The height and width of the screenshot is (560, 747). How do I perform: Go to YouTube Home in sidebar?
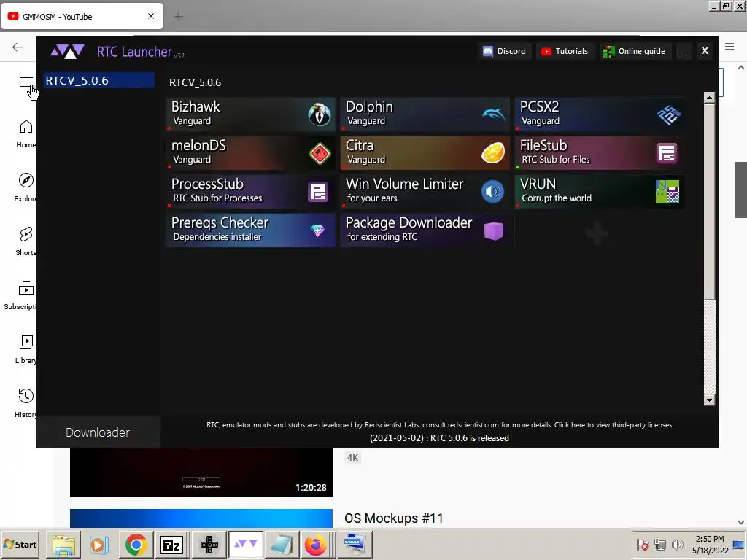coord(26,134)
